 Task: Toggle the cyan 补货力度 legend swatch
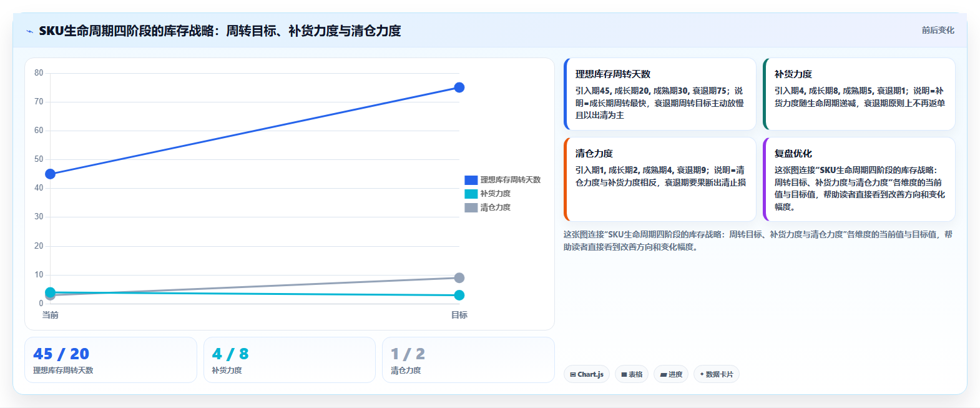pos(471,194)
